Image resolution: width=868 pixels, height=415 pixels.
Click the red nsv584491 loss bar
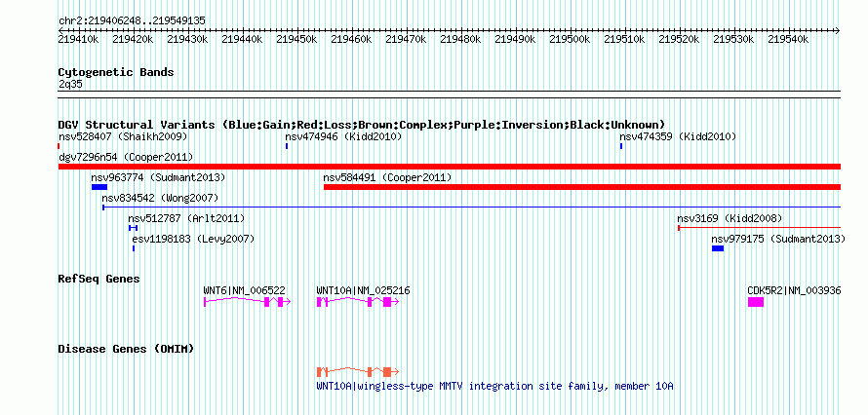coord(582,187)
